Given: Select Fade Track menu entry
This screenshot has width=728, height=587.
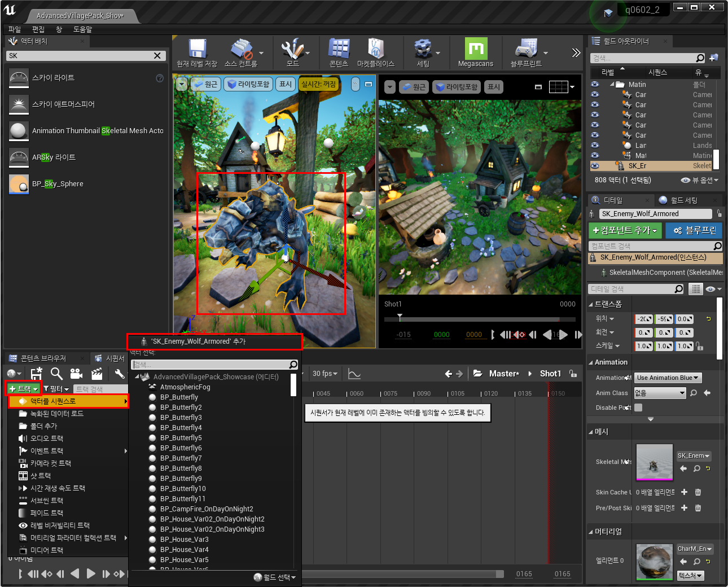Looking at the screenshot, I should (x=47, y=513).
